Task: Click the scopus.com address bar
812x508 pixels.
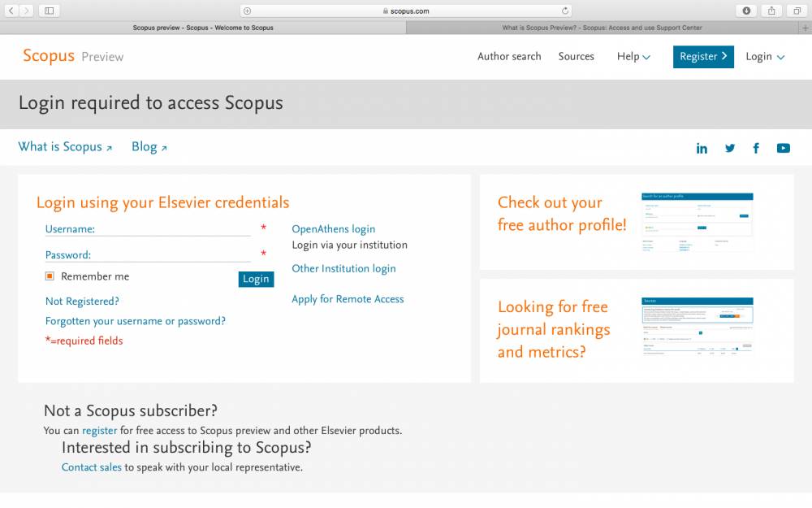Action: tap(406, 11)
